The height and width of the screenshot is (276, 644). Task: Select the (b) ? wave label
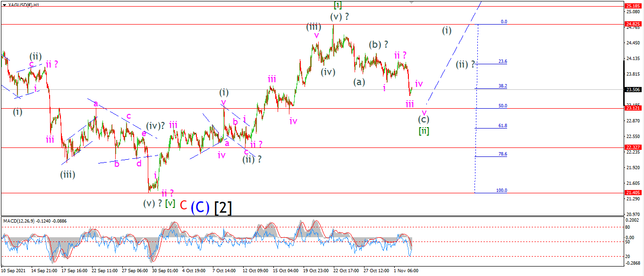(x=379, y=45)
